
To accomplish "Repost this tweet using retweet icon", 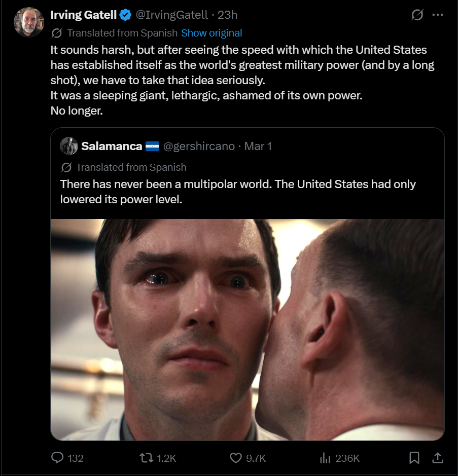I will 146,458.
